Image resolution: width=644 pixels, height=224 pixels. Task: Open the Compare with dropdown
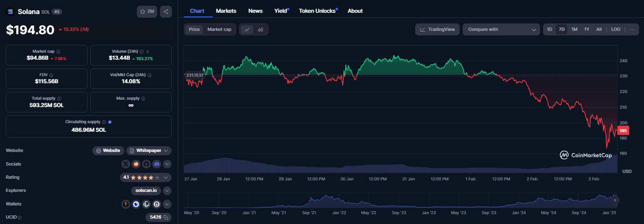pos(501,29)
